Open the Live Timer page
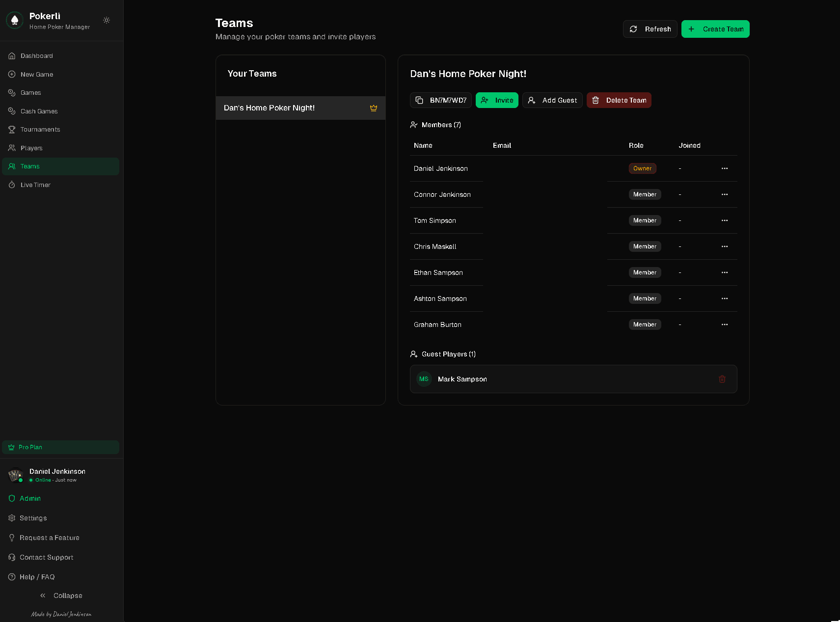840x622 pixels. point(35,185)
